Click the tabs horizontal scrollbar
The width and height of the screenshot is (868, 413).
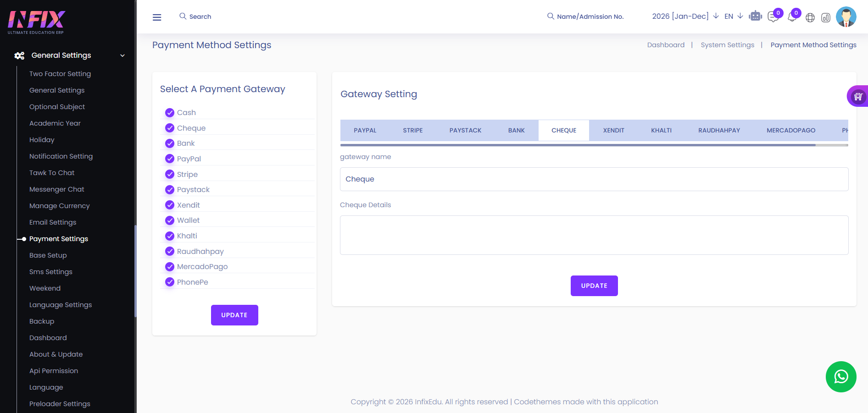click(x=578, y=145)
